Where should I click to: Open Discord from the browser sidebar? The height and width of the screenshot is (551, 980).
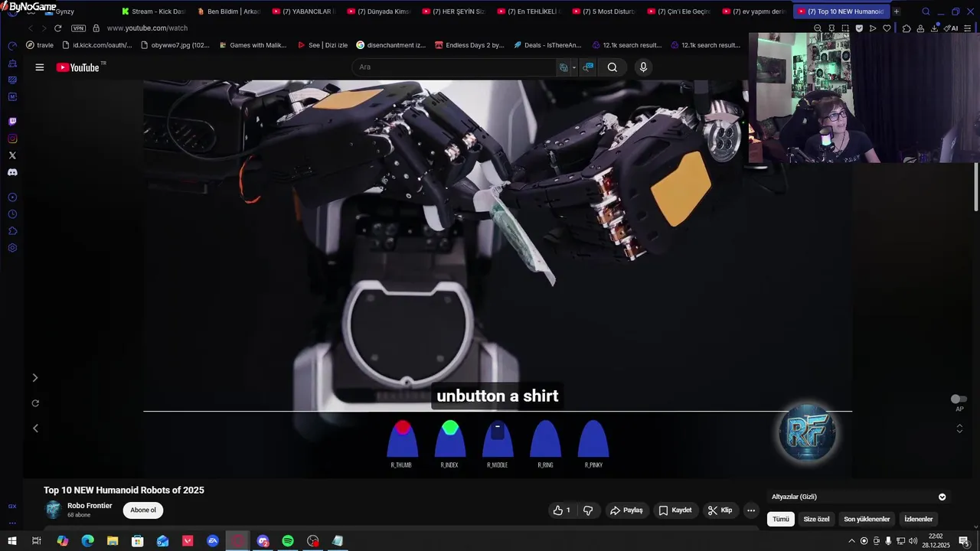(x=12, y=172)
